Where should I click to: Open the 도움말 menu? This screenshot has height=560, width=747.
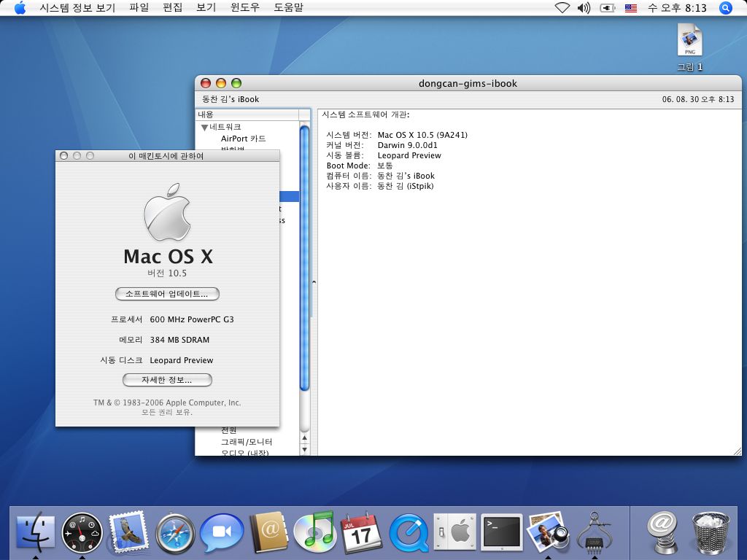(288, 8)
